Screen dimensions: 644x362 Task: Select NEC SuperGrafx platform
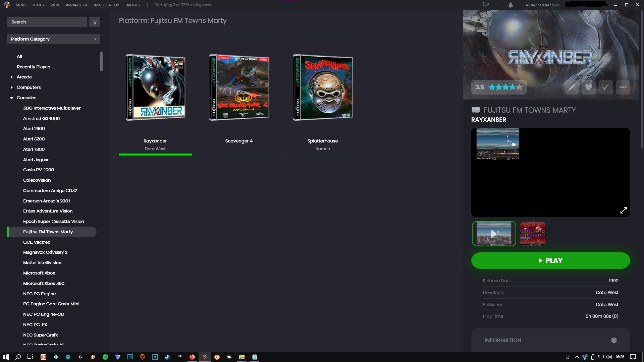[41, 335]
